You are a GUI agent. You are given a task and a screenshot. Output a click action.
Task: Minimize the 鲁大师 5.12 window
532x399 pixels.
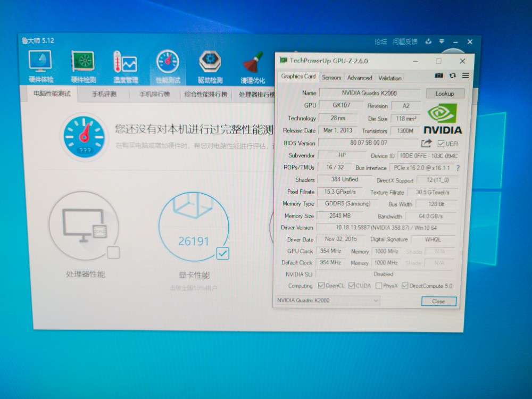pos(455,41)
